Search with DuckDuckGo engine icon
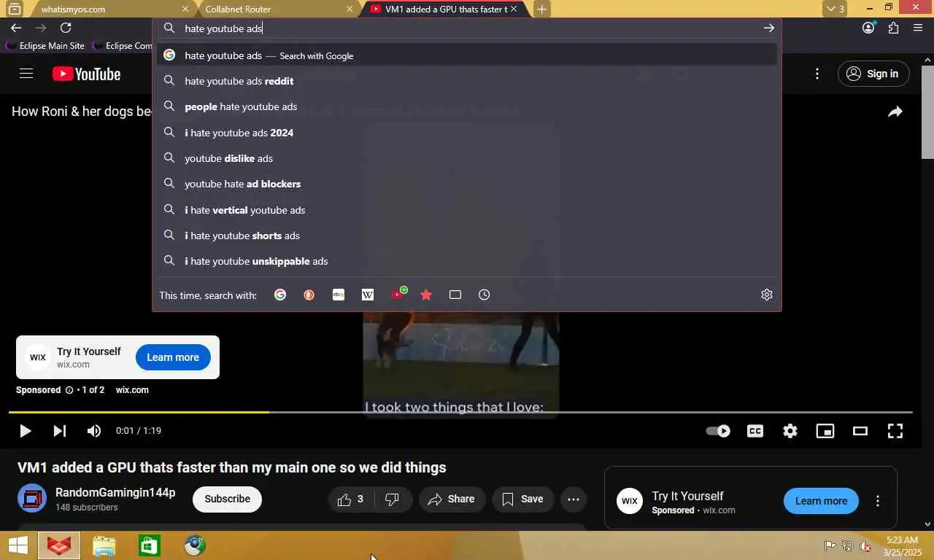The height and width of the screenshot is (560, 934). [x=309, y=295]
